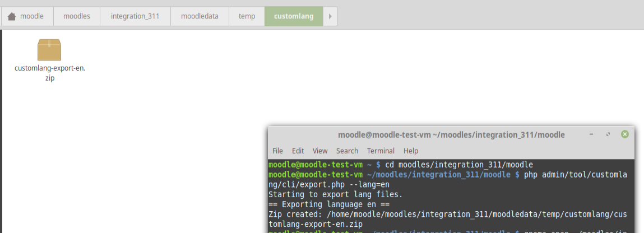Close the terminal with green X button

[x=625, y=134]
